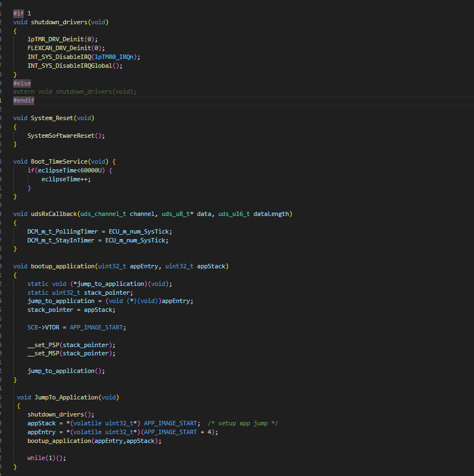Click the #if 1 preprocessor directive
The height and width of the screenshot is (476, 474).
coord(22,13)
